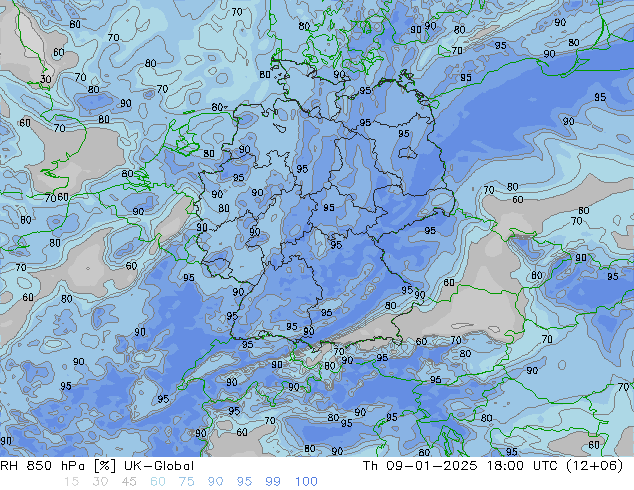Click the '30' contour label on the map
This screenshot has height=490, width=634.
[x=45, y=79]
